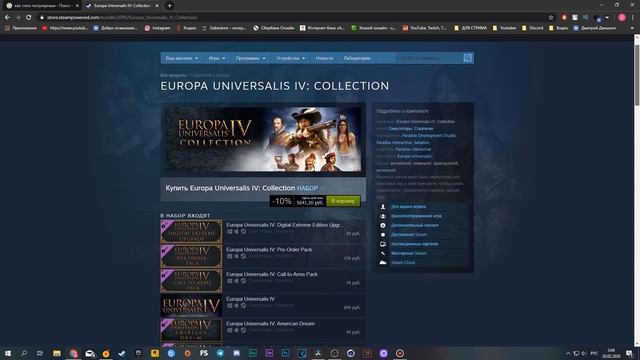Open the trading cards feature link

(x=414, y=244)
